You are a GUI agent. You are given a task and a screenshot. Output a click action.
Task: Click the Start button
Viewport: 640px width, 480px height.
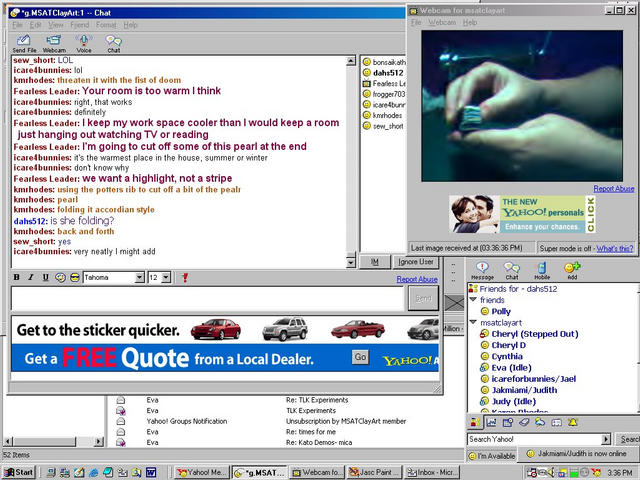[19, 472]
